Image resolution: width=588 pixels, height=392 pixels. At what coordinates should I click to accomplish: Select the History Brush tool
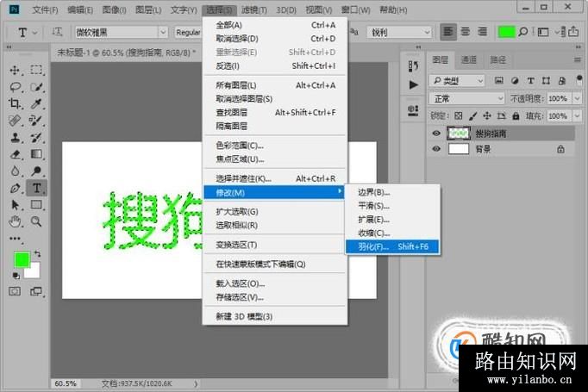36,137
